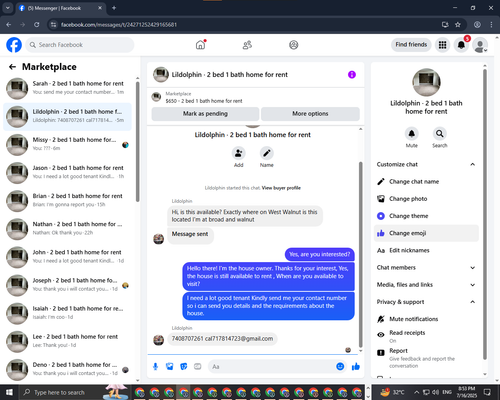
Task: Send thumbs-up like in composer
Action: click(356, 367)
